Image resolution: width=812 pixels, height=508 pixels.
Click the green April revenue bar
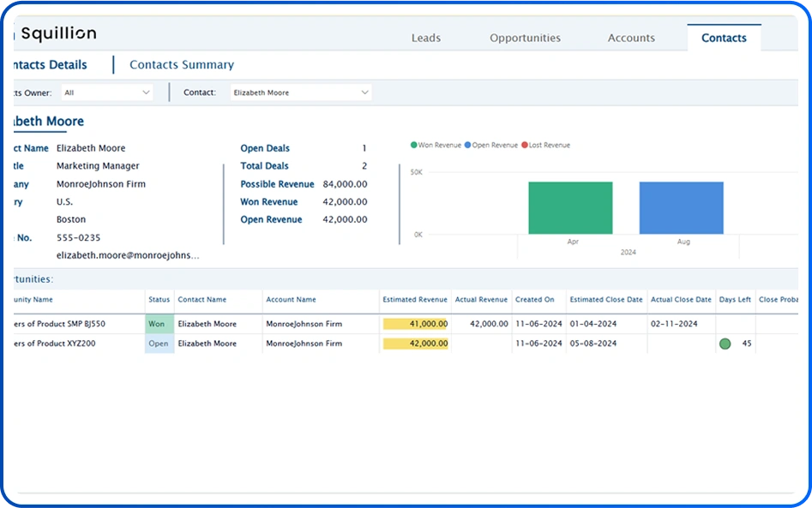570,207
